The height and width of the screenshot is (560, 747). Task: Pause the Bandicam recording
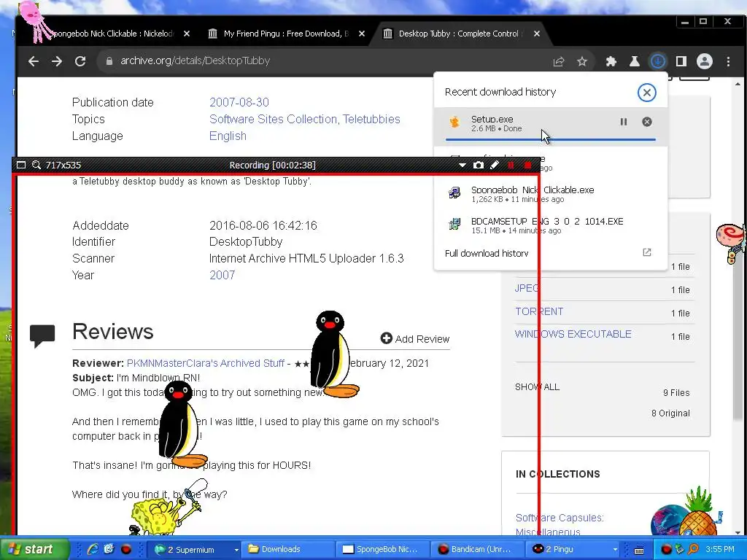tap(511, 166)
